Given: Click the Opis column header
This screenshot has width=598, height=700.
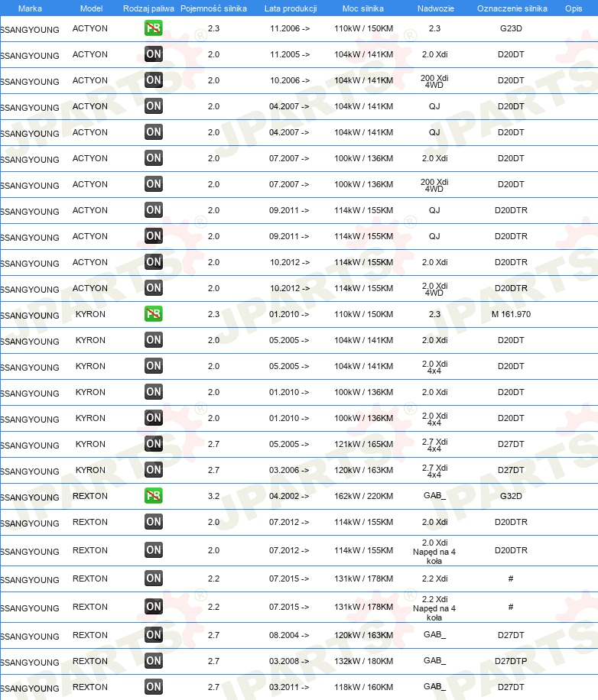Looking at the screenshot, I should point(574,8).
